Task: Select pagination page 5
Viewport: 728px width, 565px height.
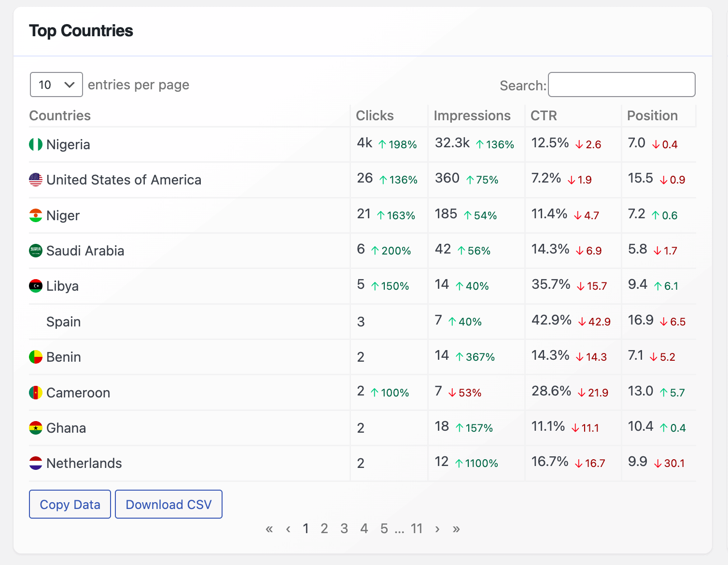Action: click(384, 529)
